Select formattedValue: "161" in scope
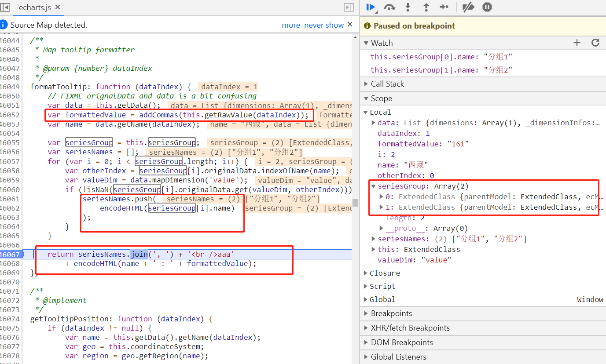606x364 pixels. point(423,144)
